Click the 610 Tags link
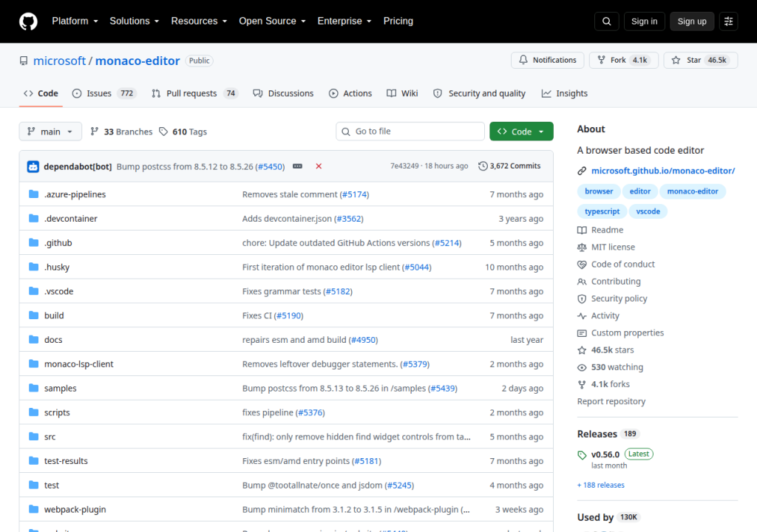 point(183,132)
